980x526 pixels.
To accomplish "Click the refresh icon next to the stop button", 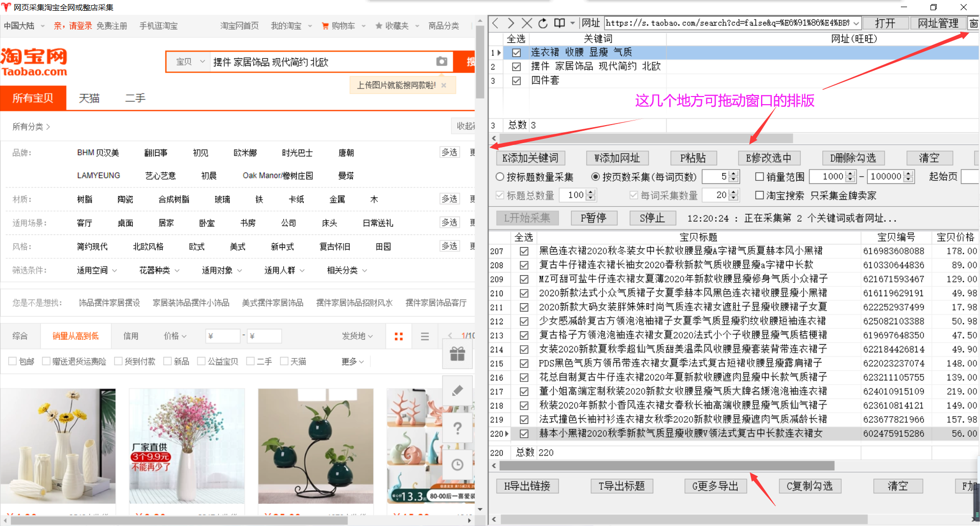I will click(543, 22).
